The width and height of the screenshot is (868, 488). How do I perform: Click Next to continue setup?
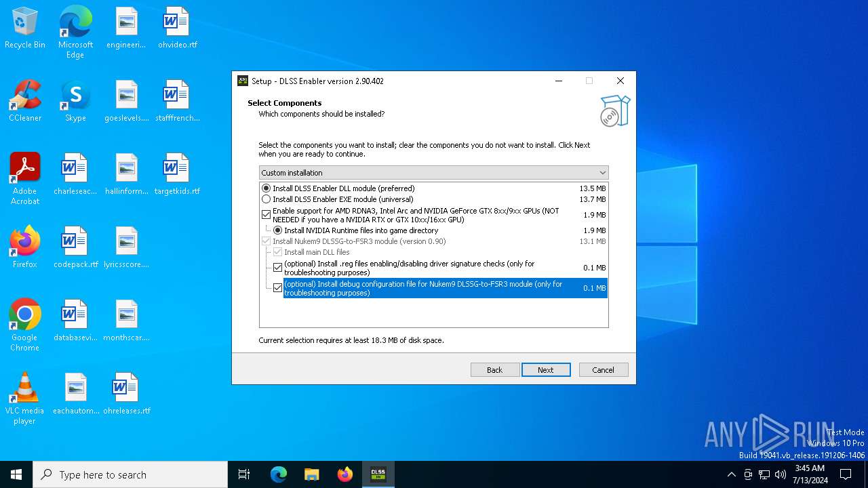point(546,370)
